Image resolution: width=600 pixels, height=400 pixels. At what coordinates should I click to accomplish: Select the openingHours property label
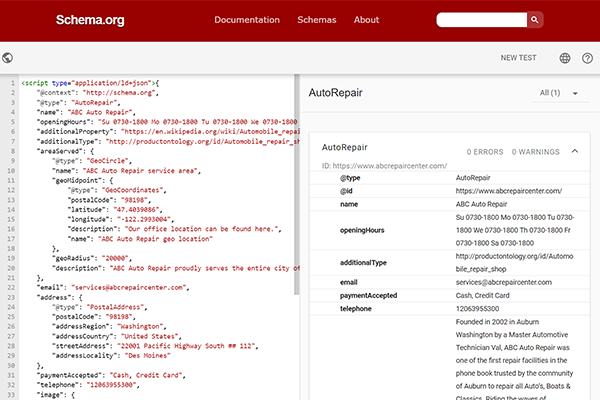click(362, 230)
